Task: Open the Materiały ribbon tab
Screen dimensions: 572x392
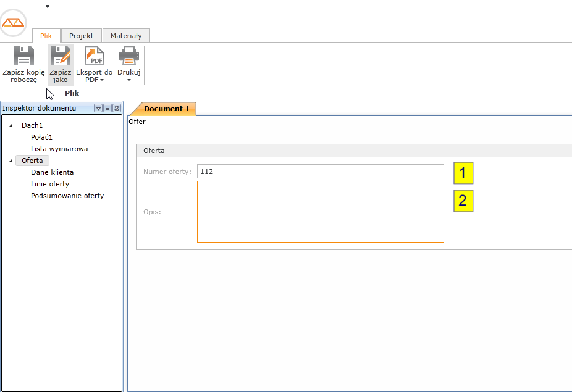Action: [126, 36]
